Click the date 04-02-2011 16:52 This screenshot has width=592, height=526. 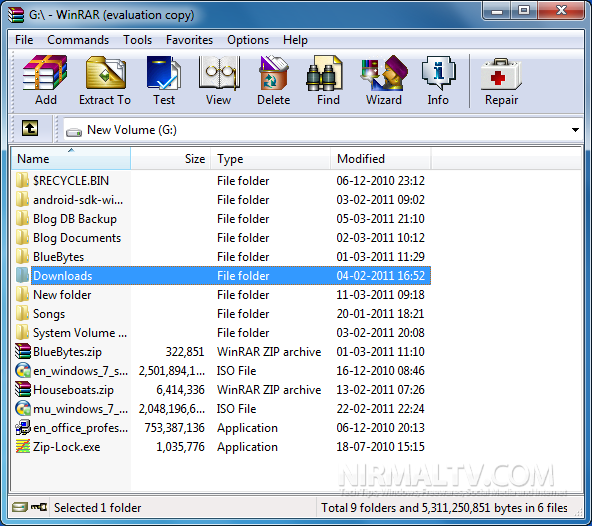pyautogui.click(x=380, y=275)
